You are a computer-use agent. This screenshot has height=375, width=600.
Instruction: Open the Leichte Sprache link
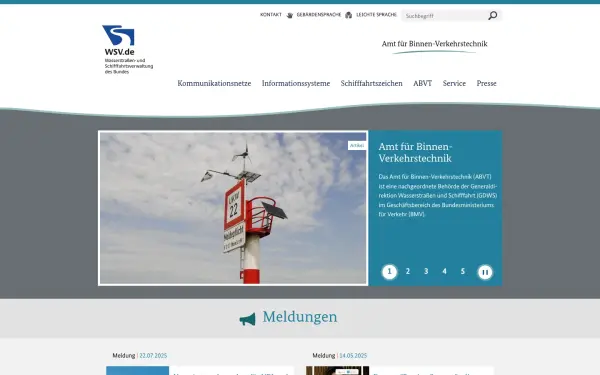[376, 15]
